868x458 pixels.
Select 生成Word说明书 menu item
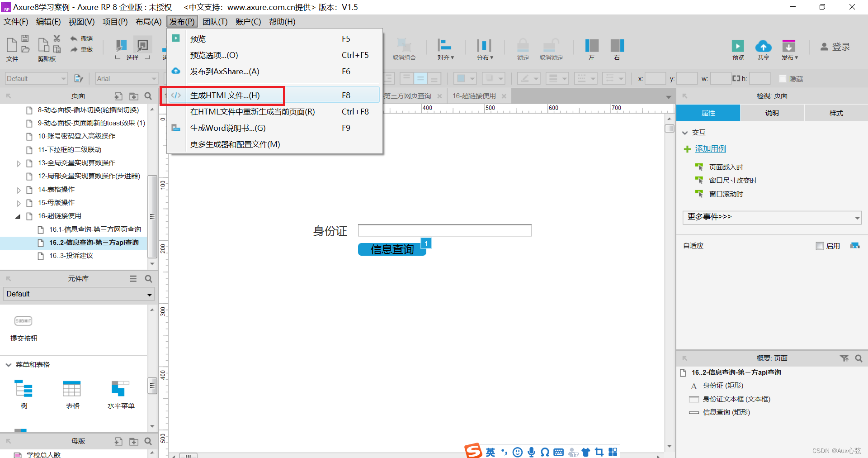(x=274, y=128)
